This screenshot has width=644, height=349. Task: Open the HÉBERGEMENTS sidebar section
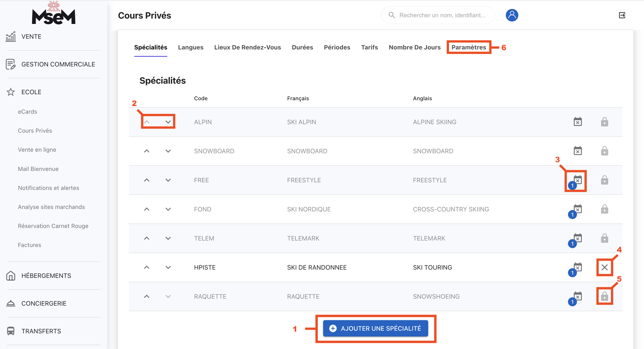click(46, 275)
